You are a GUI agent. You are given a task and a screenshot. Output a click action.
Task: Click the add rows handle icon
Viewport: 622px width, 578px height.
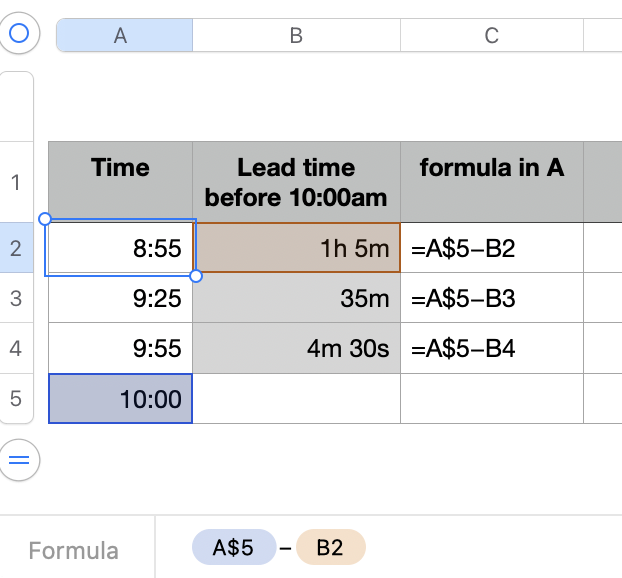(x=18, y=461)
